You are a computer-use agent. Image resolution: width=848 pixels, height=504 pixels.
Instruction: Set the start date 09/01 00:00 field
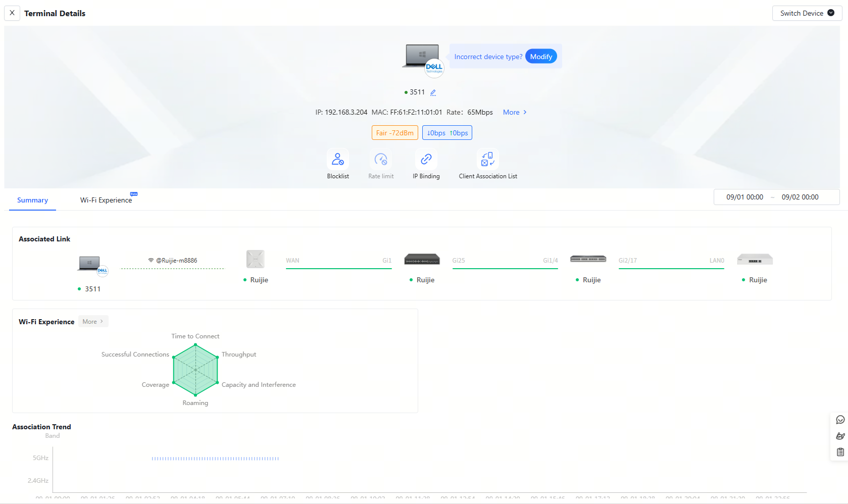click(x=744, y=197)
